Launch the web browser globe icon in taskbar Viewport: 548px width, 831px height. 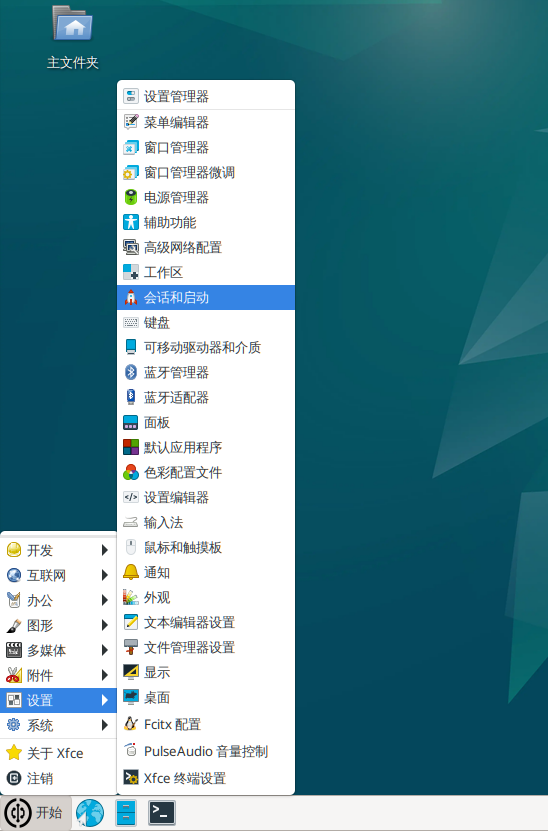tap(90, 812)
